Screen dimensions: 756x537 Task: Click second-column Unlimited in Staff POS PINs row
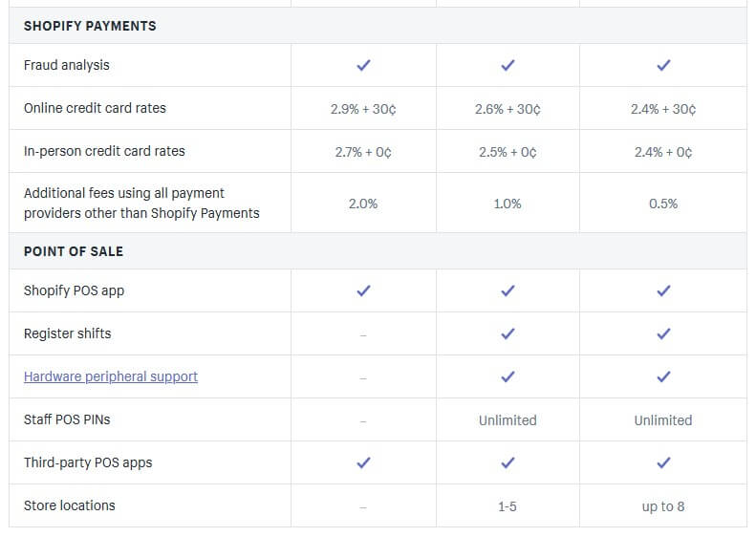[x=508, y=420]
